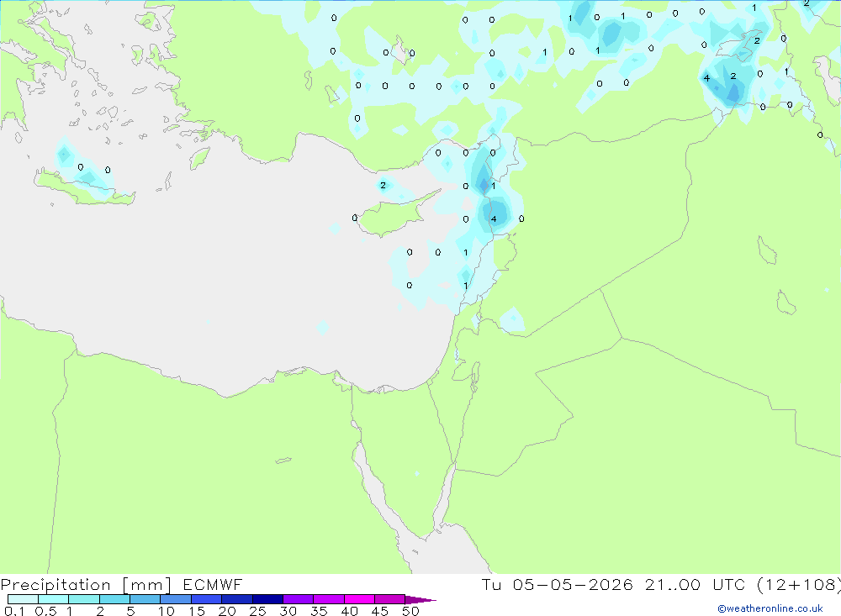Pick the 10–15 mm legend swatch

(176, 599)
